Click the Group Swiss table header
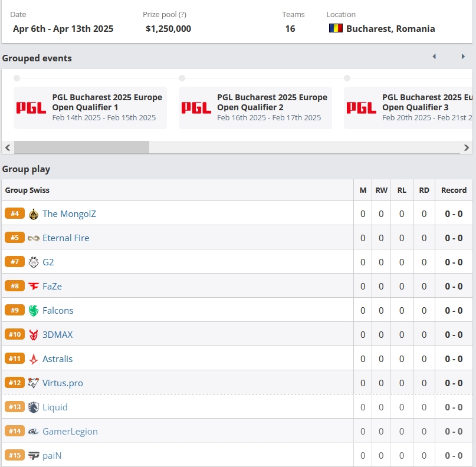The image size is (476, 467). (27, 190)
